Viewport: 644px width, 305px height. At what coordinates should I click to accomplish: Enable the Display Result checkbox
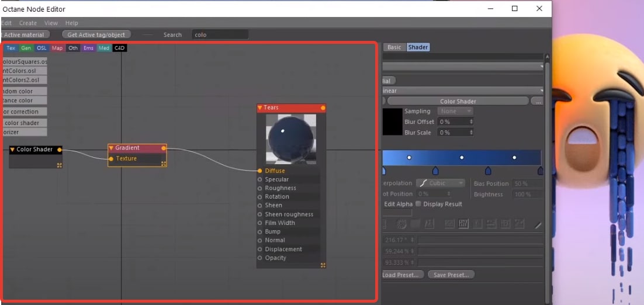[418, 204]
